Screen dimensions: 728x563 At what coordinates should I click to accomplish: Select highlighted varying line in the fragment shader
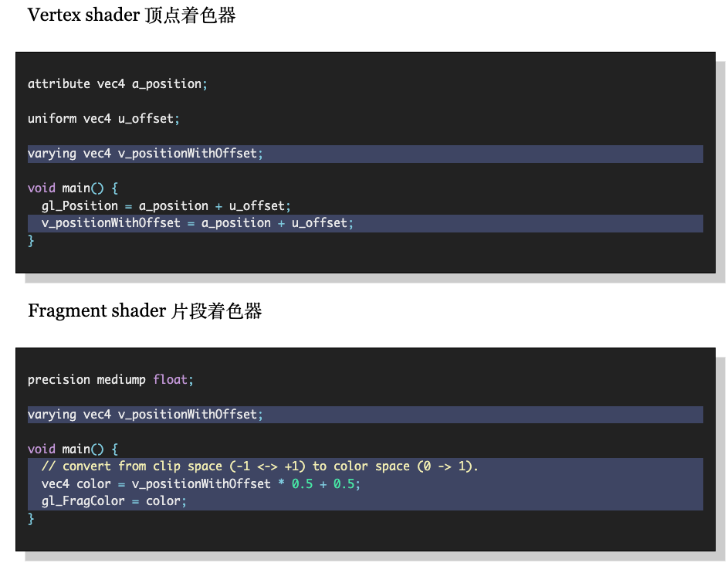tap(145, 415)
